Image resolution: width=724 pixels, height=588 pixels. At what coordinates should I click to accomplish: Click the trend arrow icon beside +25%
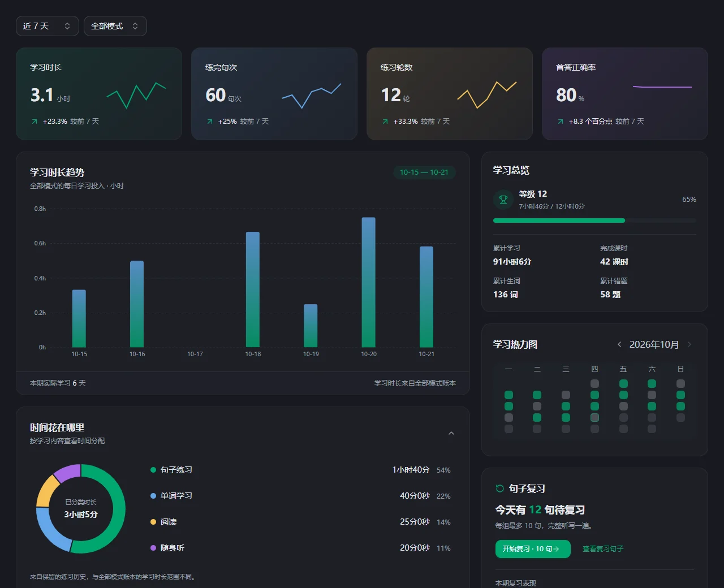click(x=210, y=122)
